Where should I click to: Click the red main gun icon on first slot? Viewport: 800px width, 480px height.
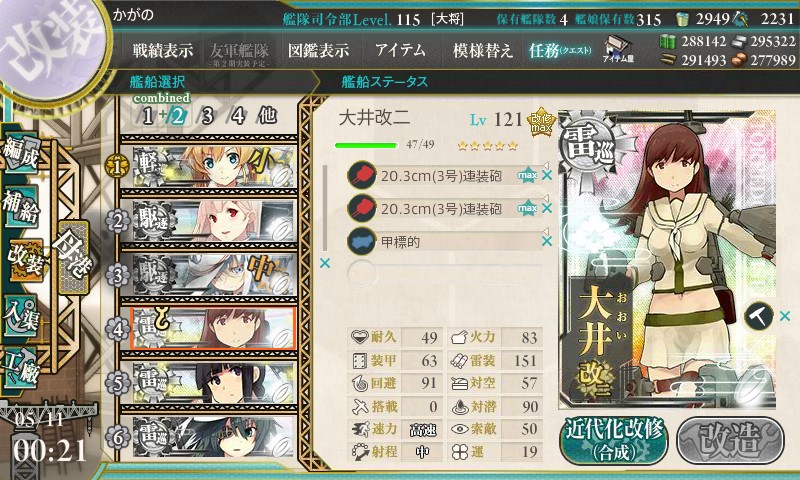pos(362,175)
